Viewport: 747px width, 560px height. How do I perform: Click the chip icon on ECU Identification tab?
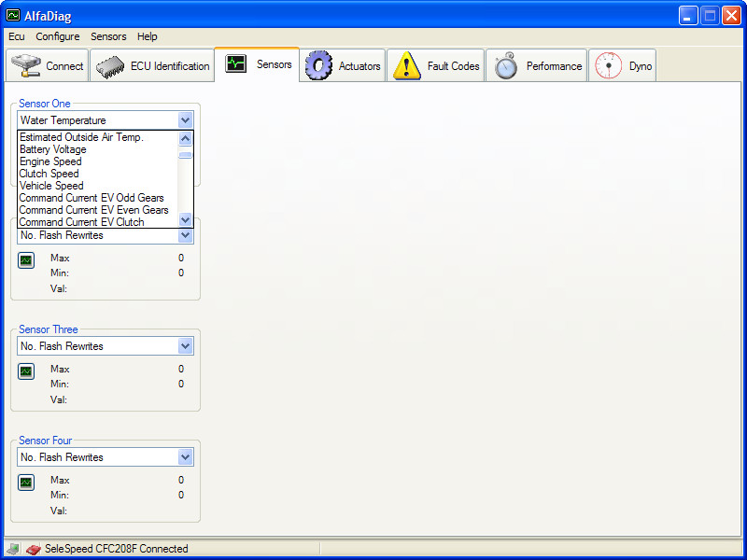pyautogui.click(x=110, y=66)
